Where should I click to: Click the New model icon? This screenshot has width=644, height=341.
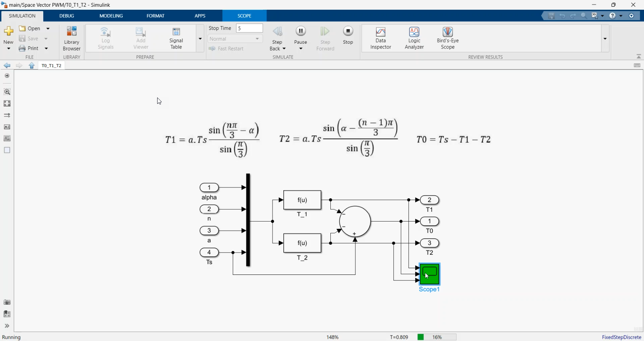tap(8, 31)
